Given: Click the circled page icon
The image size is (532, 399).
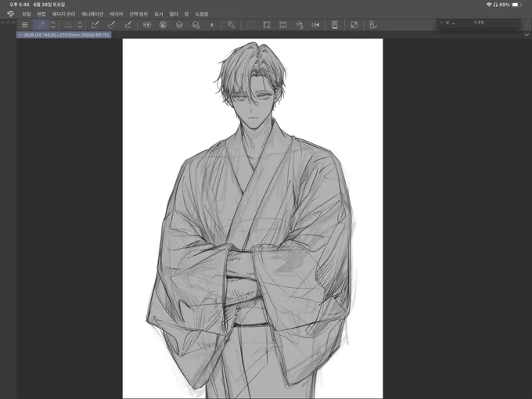Looking at the screenshot, I should (x=164, y=25).
